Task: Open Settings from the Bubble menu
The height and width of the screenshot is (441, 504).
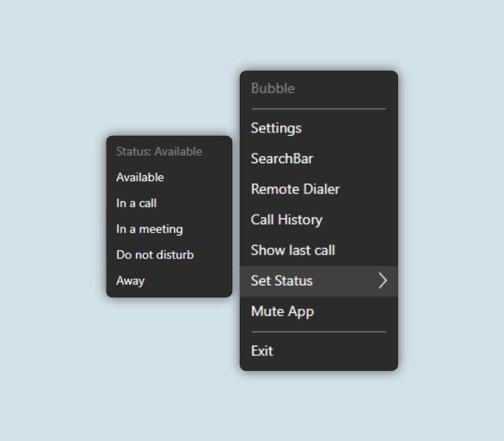Action: 276,128
